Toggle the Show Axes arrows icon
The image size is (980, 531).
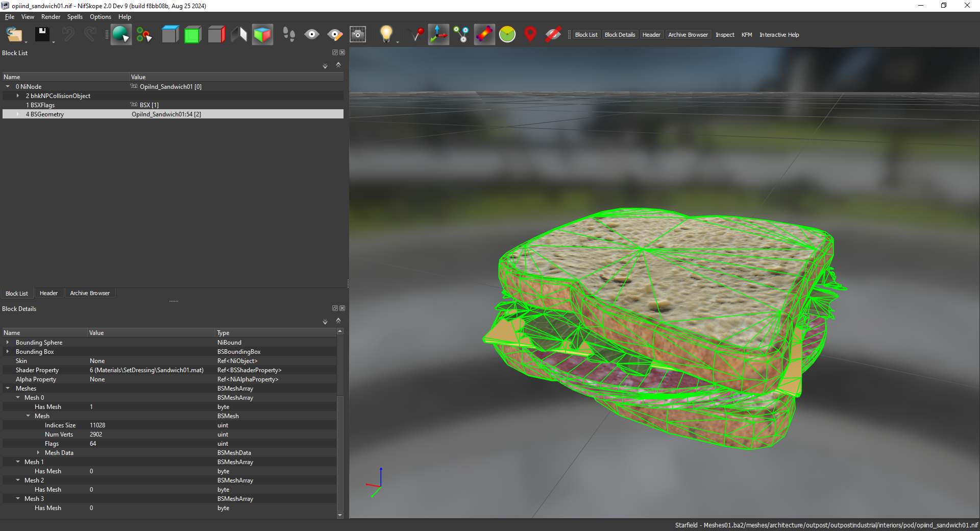438,35
